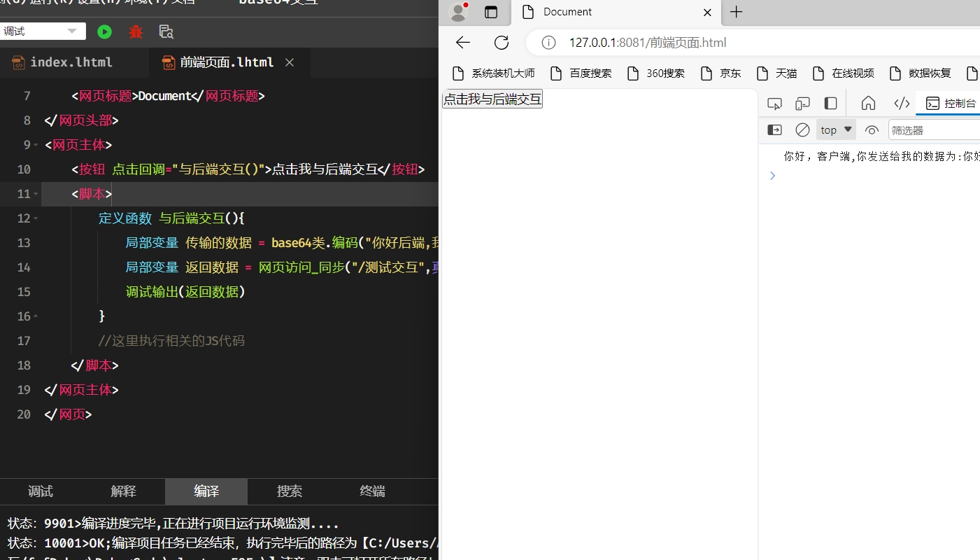Screen dimensions: 980x560
Task: Collapse the 网页主体 block on line 9
Action: click(36, 146)
